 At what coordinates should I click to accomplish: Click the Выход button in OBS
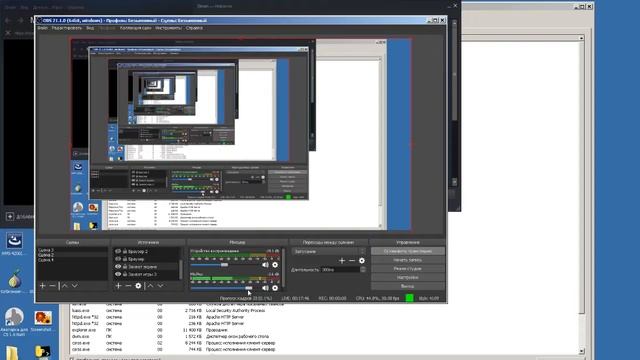(408, 286)
